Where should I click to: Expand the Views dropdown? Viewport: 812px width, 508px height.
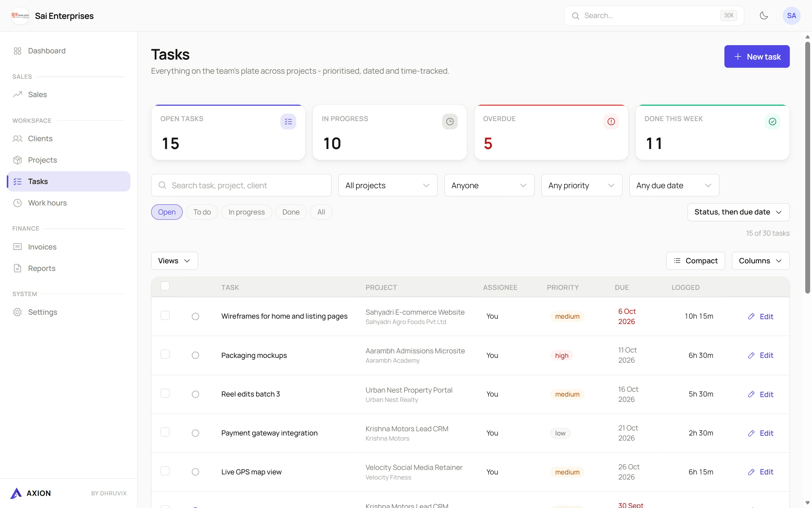click(x=175, y=261)
